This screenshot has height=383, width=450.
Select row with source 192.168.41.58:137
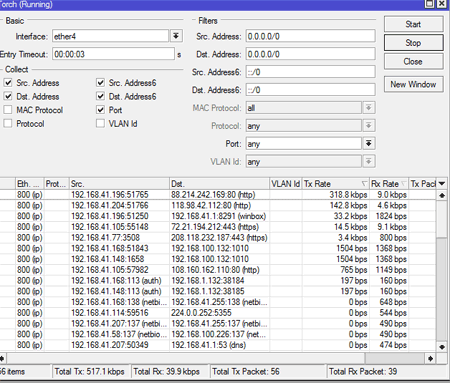pos(218,334)
